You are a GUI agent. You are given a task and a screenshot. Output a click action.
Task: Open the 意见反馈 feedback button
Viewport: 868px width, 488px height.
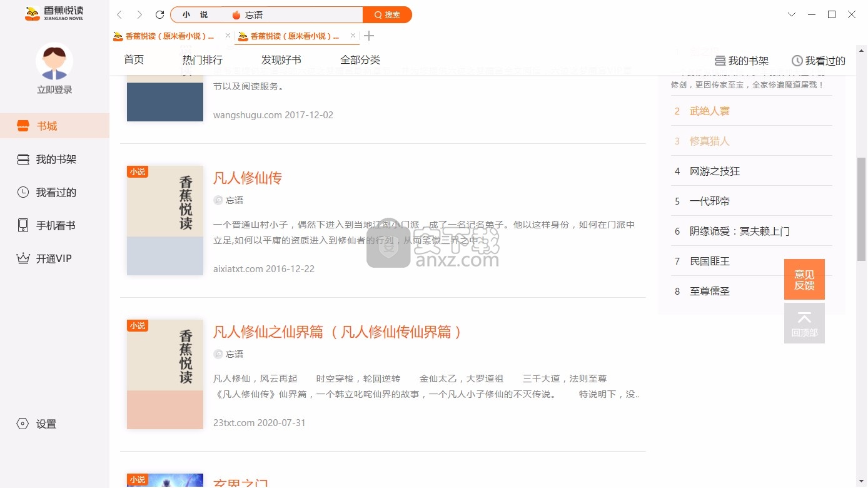[x=804, y=279]
